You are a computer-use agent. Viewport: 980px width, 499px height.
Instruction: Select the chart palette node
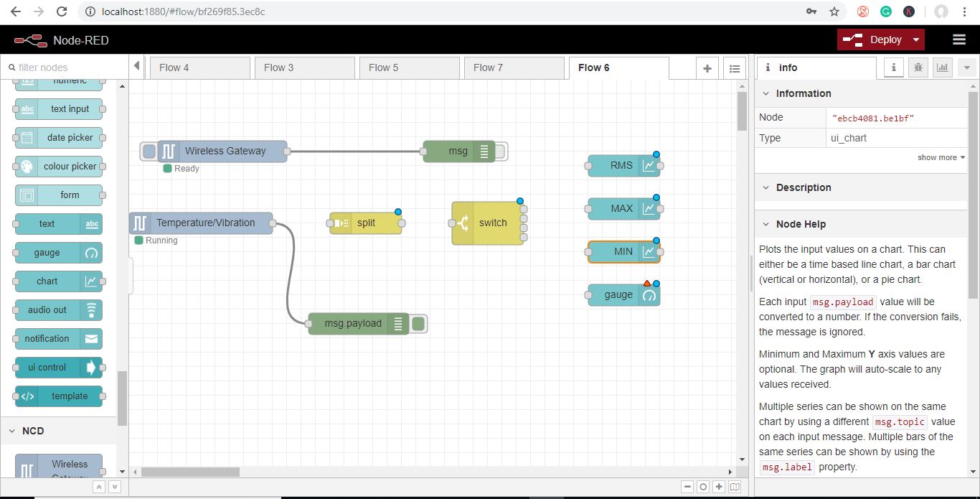click(59, 281)
